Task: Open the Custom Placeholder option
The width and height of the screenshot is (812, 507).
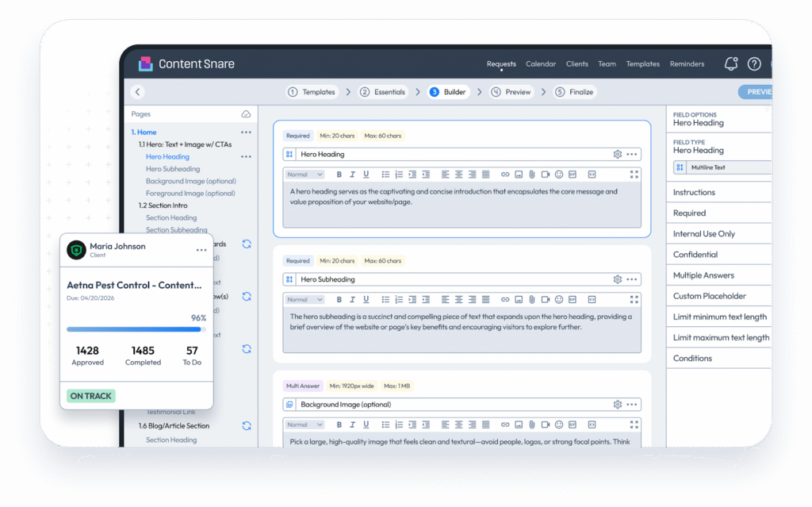Action: (x=718, y=296)
